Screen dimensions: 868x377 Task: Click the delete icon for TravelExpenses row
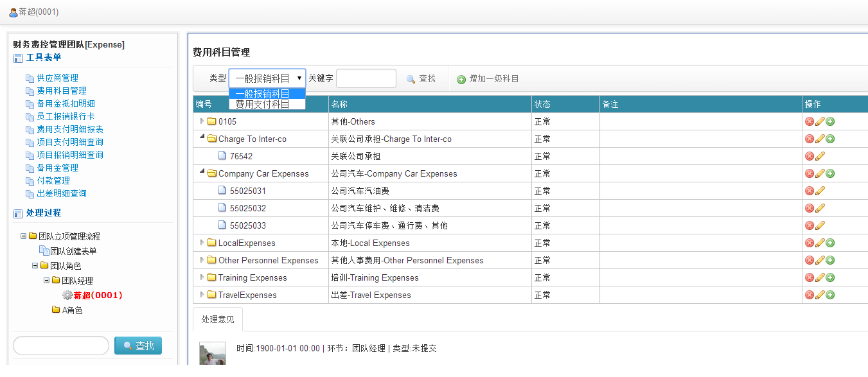[x=809, y=295]
